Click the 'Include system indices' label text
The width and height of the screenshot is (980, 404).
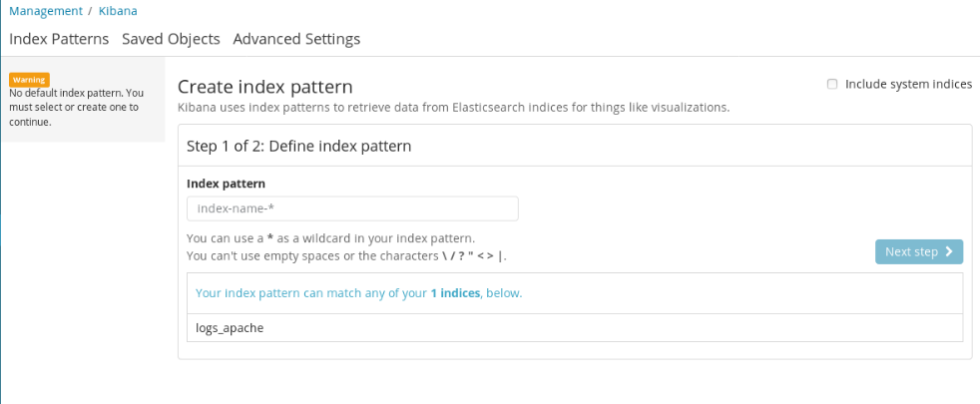[x=908, y=85]
